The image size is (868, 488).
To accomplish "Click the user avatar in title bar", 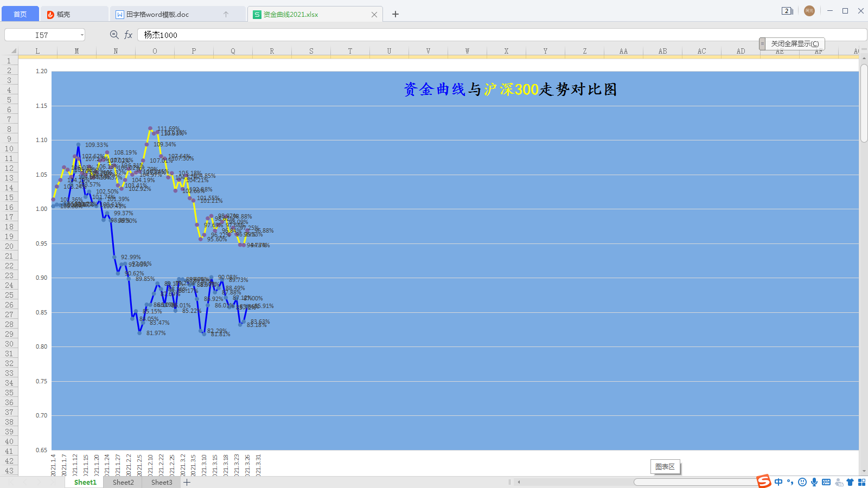I will [809, 11].
